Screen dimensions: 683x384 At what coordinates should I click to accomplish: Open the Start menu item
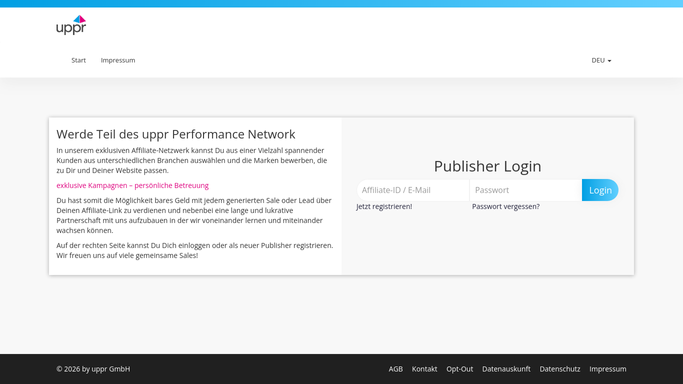[78, 60]
